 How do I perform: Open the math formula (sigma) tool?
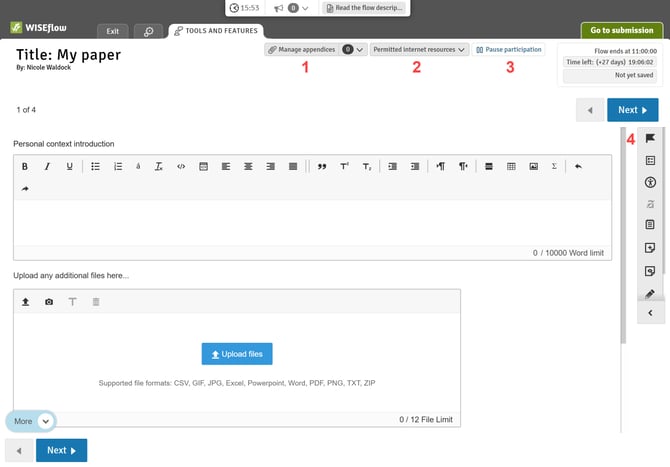(x=554, y=167)
